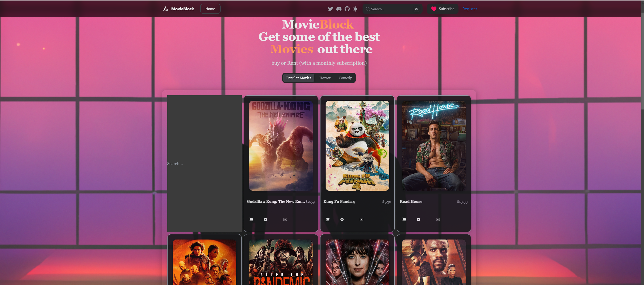
Task: Open the Twitter social link
Action: 330,8
